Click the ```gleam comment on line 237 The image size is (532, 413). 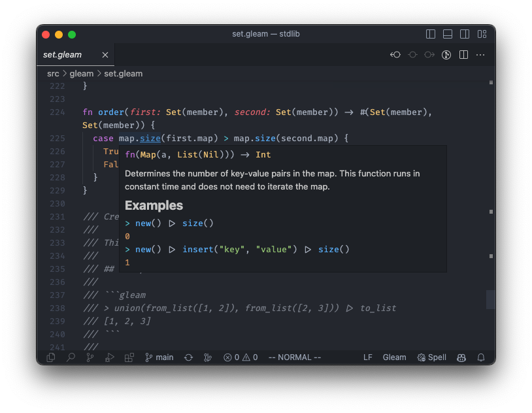pos(125,295)
